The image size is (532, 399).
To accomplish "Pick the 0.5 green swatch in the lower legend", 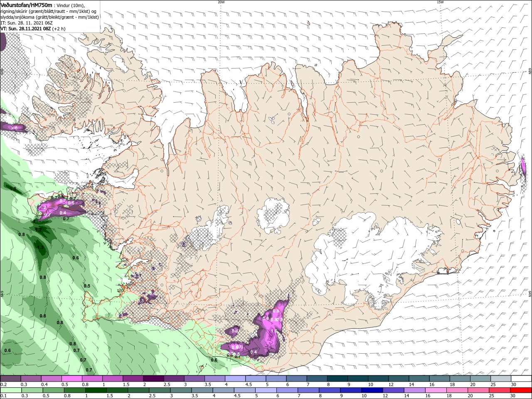I will pos(53,390).
